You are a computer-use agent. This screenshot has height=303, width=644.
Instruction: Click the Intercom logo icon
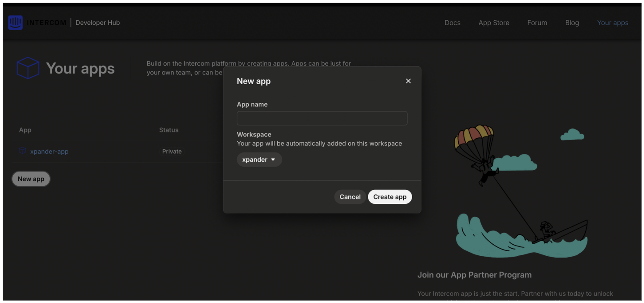pyautogui.click(x=15, y=23)
